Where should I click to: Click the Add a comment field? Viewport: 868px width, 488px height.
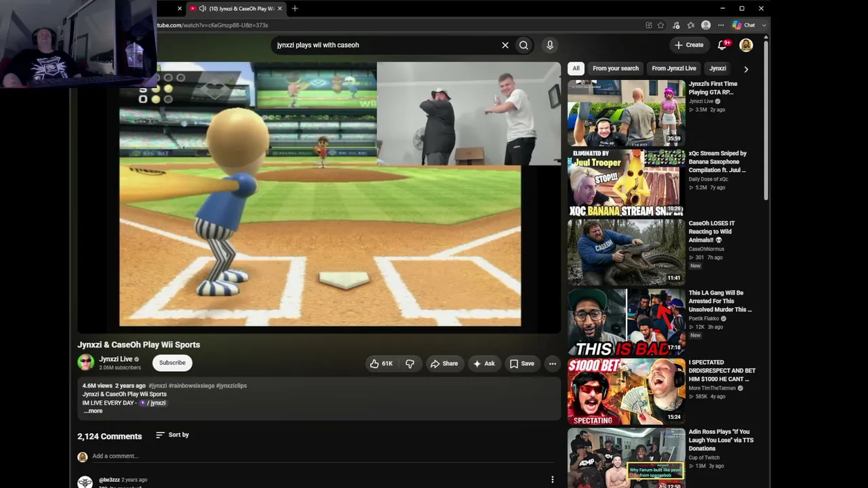coord(322,456)
